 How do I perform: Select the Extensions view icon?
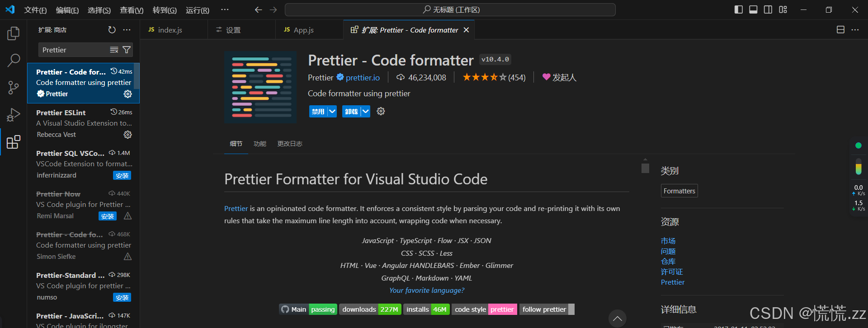pyautogui.click(x=14, y=142)
